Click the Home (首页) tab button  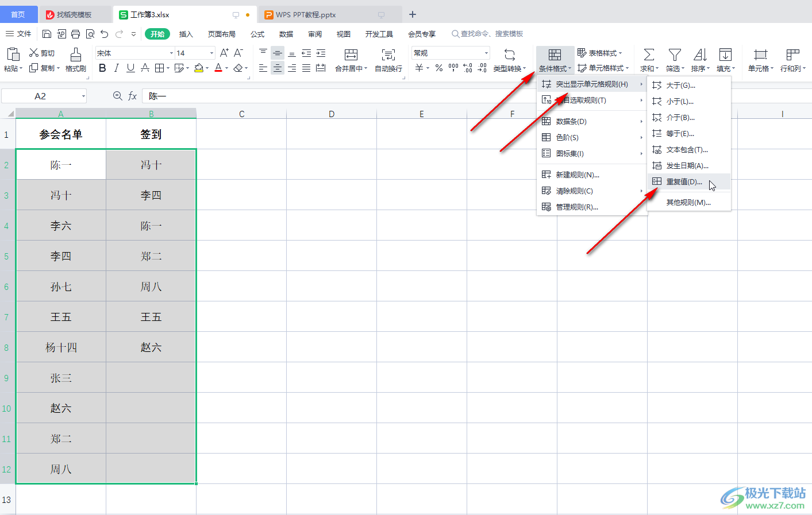tap(18, 14)
